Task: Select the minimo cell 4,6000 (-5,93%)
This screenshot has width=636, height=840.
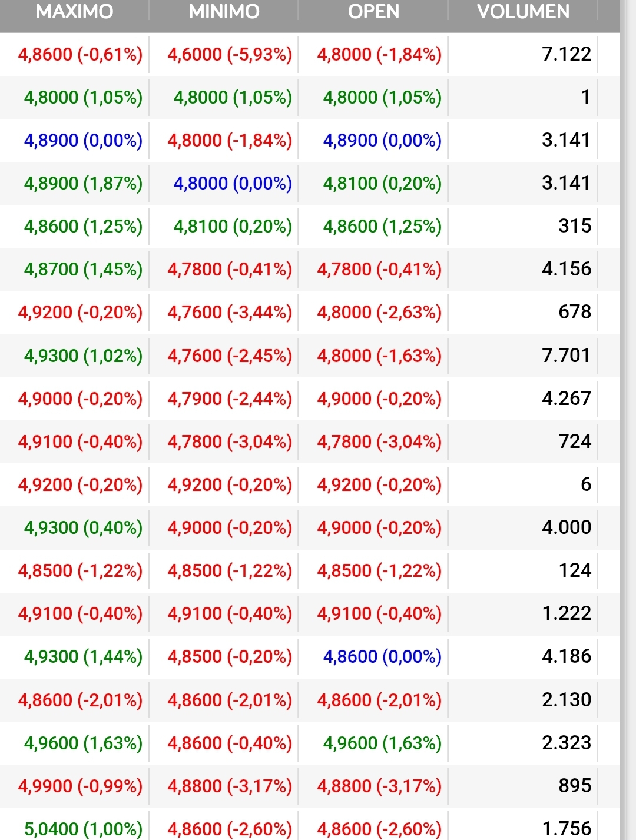Action: (x=230, y=54)
